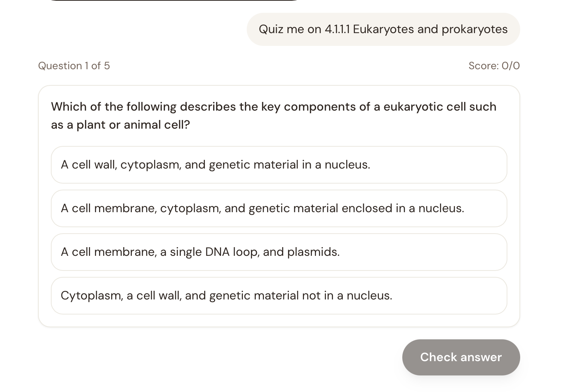The width and height of the screenshot is (562, 392).
Task: Click the "Score: 0/0" indicator
Action: tap(494, 66)
